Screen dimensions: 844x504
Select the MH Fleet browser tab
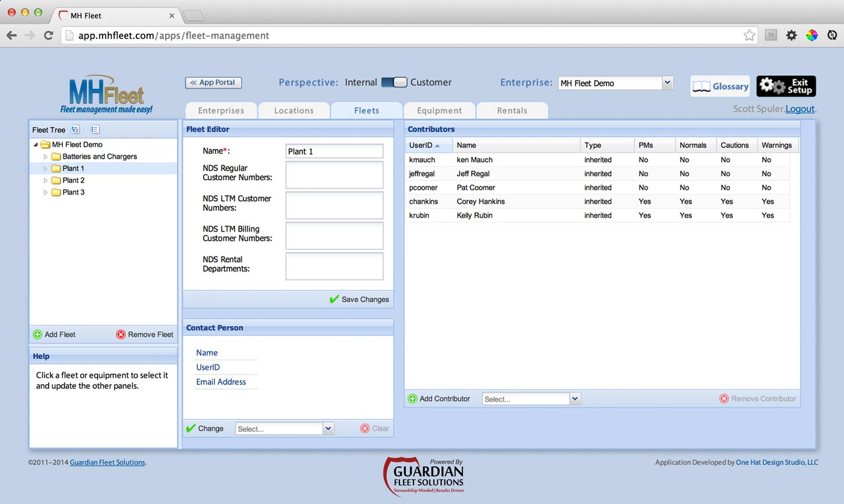[x=116, y=15]
